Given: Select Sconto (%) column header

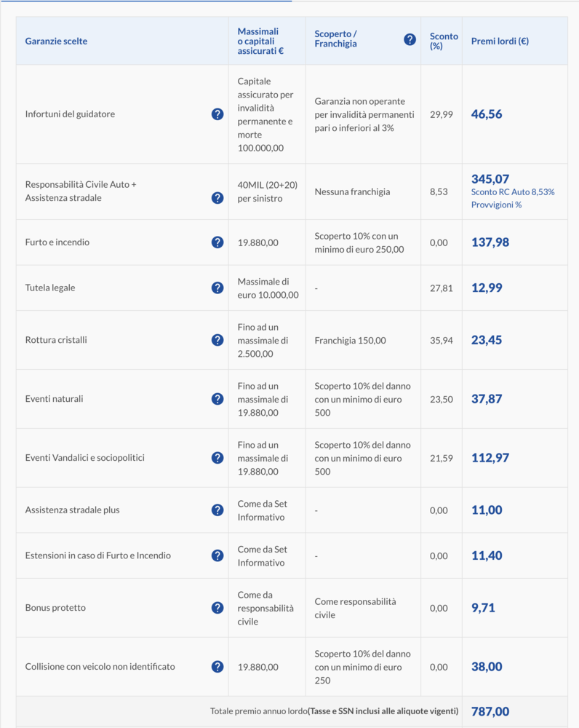Looking at the screenshot, I should [444, 41].
